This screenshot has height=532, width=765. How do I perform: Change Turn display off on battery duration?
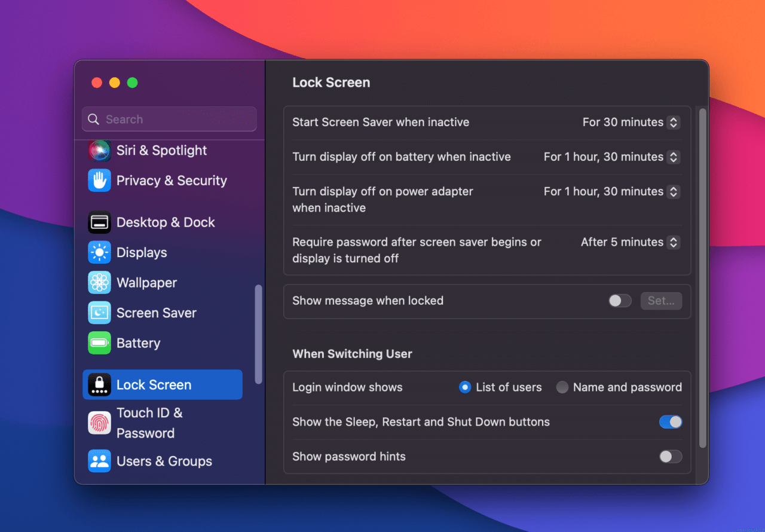click(x=674, y=157)
